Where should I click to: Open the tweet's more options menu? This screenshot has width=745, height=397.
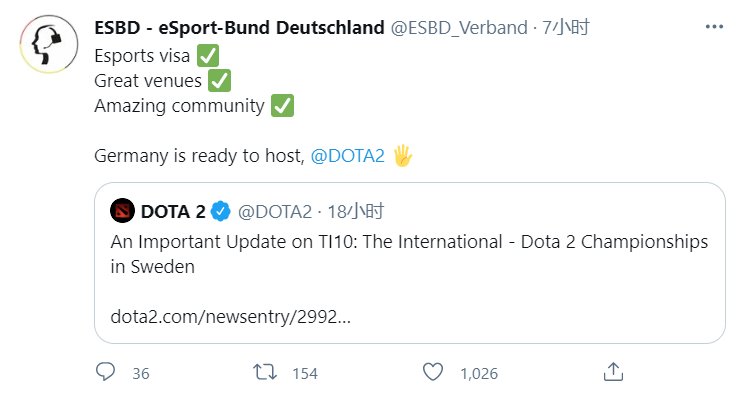pos(714,27)
